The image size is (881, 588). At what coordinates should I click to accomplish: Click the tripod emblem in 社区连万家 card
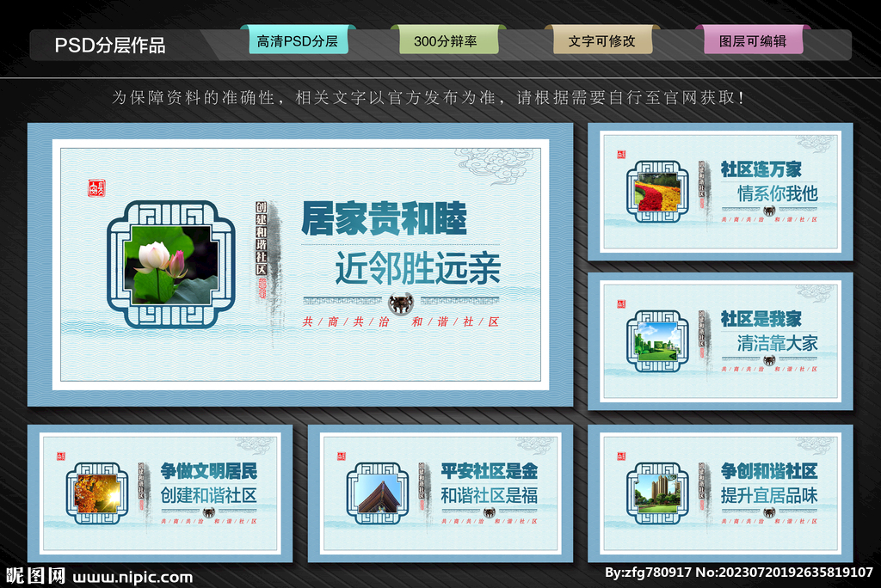769,211
